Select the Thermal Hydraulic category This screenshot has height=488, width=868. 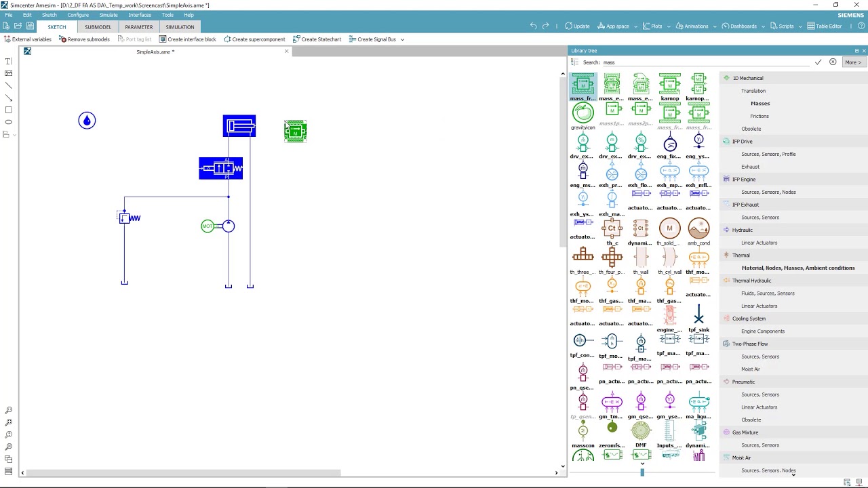pos(751,281)
